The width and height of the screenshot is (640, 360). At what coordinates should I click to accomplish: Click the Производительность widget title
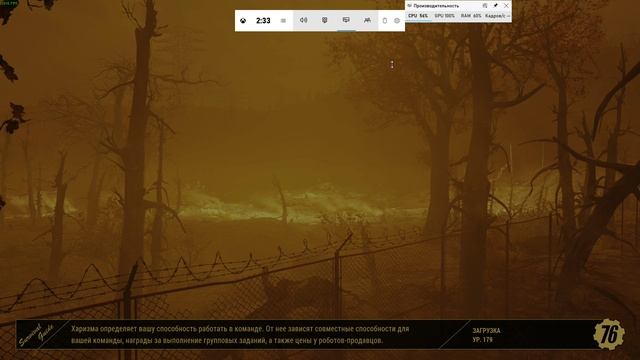[x=436, y=6]
